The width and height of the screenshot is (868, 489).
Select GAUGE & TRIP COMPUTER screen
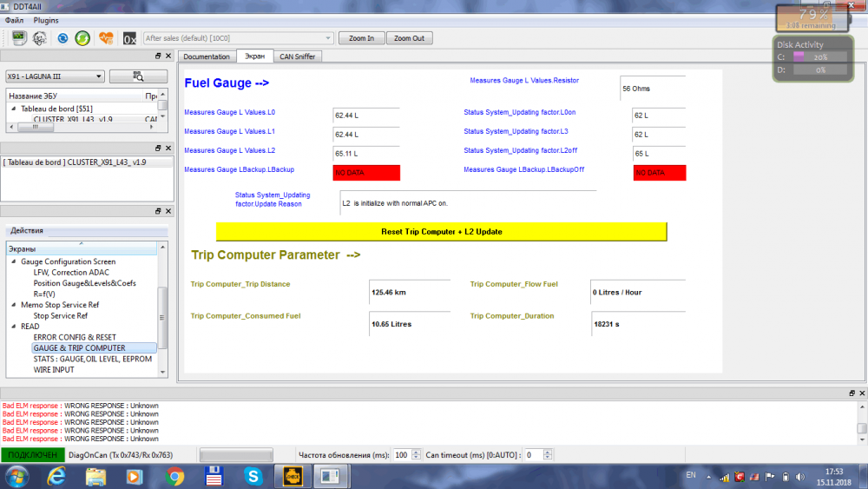pyautogui.click(x=94, y=347)
